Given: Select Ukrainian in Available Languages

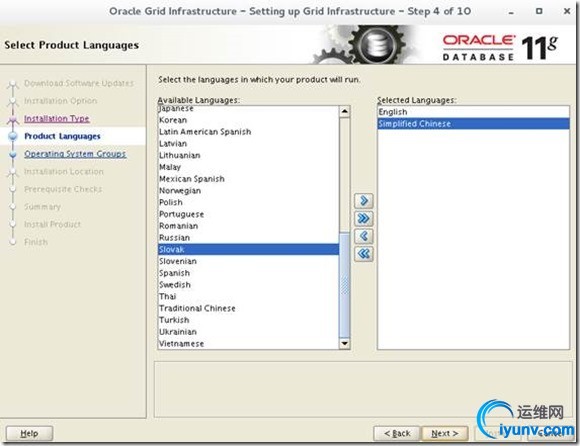Looking at the screenshot, I should click(x=248, y=332).
